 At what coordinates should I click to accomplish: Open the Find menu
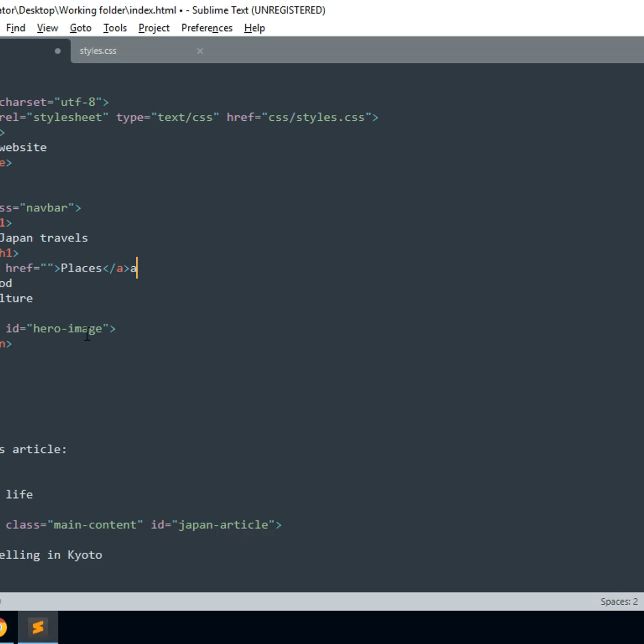coord(16,28)
